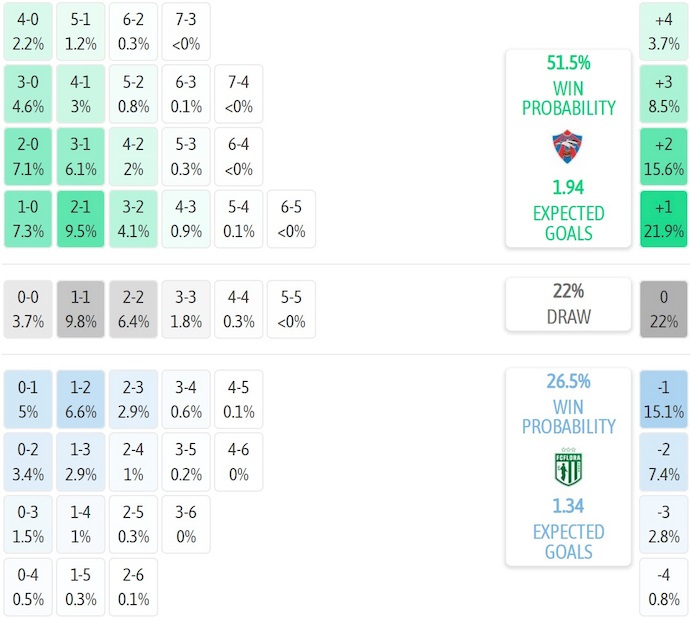Click the 22% draw card
Image resolution: width=690 pixels, height=618 pixels.
(567, 304)
